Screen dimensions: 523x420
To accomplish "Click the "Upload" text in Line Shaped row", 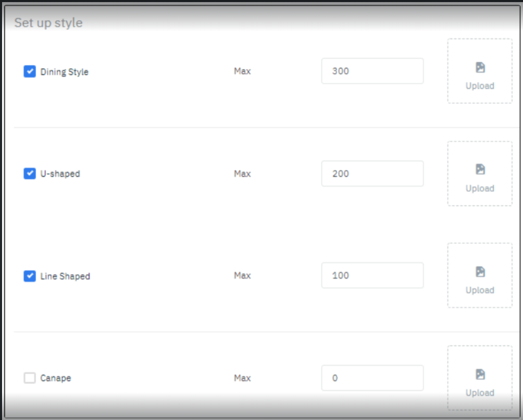I will click(480, 290).
